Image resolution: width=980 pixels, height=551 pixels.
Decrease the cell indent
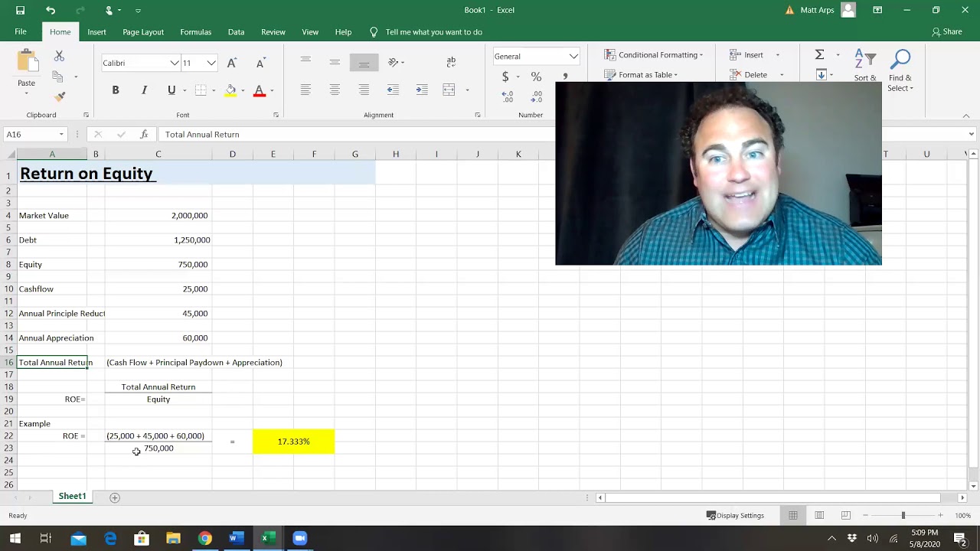pyautogui.click(x=393, y=90)
